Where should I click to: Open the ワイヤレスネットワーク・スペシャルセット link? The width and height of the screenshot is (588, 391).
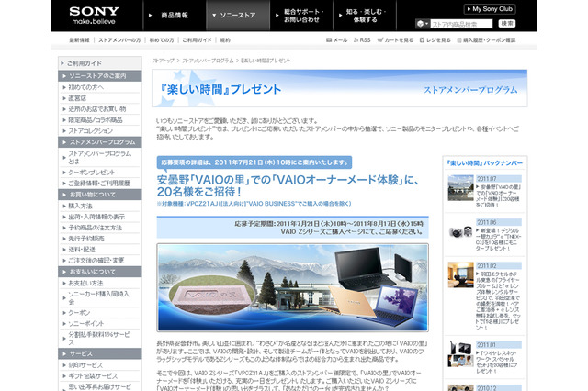pyautogui.click(x=497, y=362)
